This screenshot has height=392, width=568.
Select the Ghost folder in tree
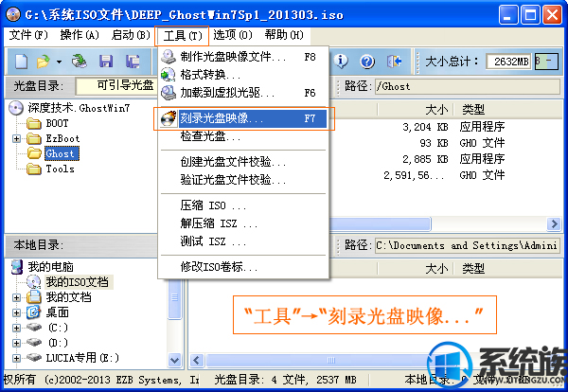(61, 153)
